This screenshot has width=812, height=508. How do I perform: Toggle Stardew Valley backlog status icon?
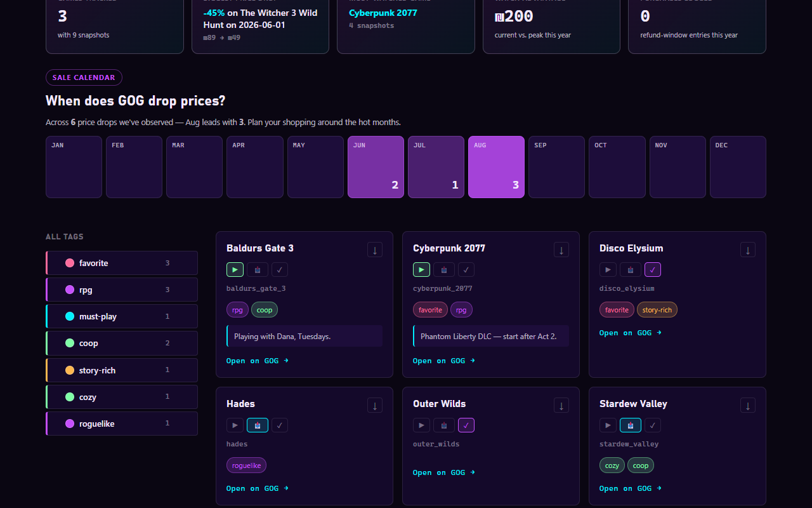(x=631, y=425)
